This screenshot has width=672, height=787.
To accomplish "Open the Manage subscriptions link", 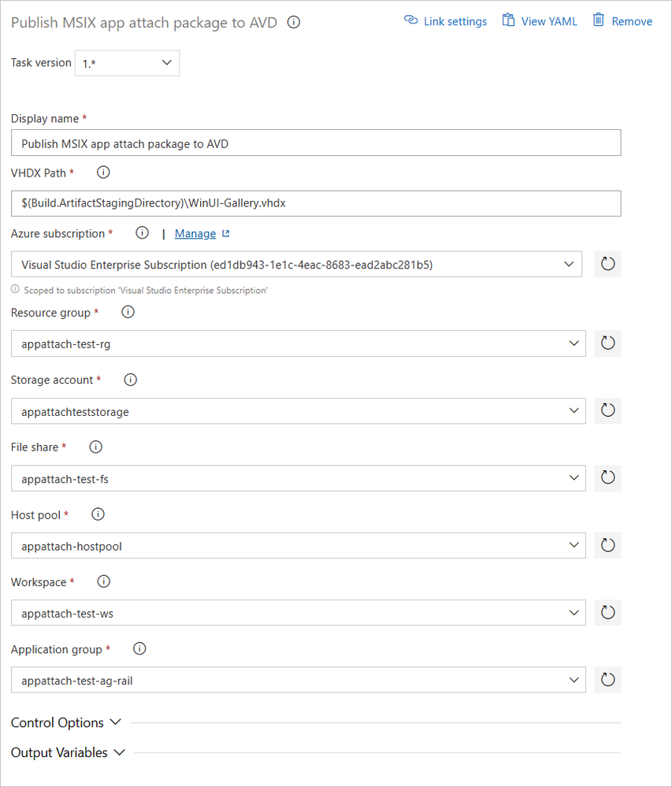I will [x=195, y=233].
